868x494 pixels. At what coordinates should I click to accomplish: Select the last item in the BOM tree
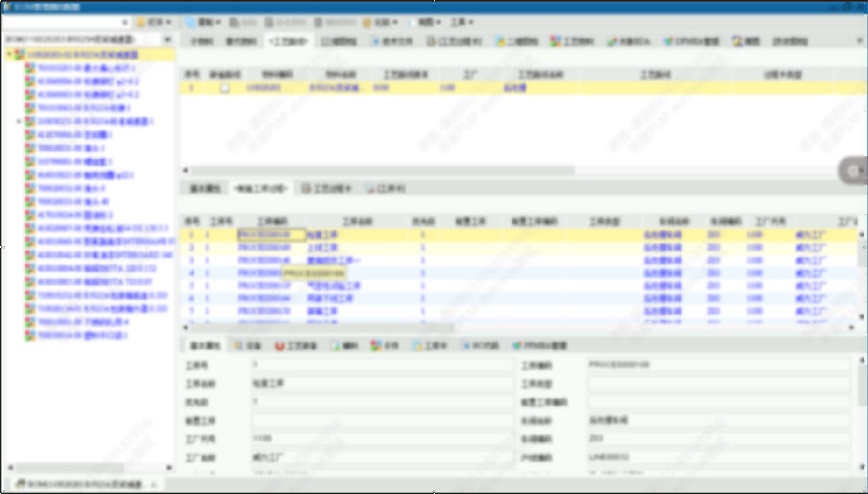click(x=83, y=335)
